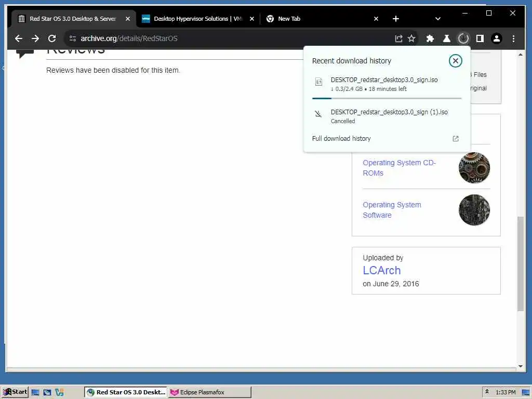This screenshot has width=532, height=399.
Task: Share this page icon in address bar
Action: click(398, 38)
